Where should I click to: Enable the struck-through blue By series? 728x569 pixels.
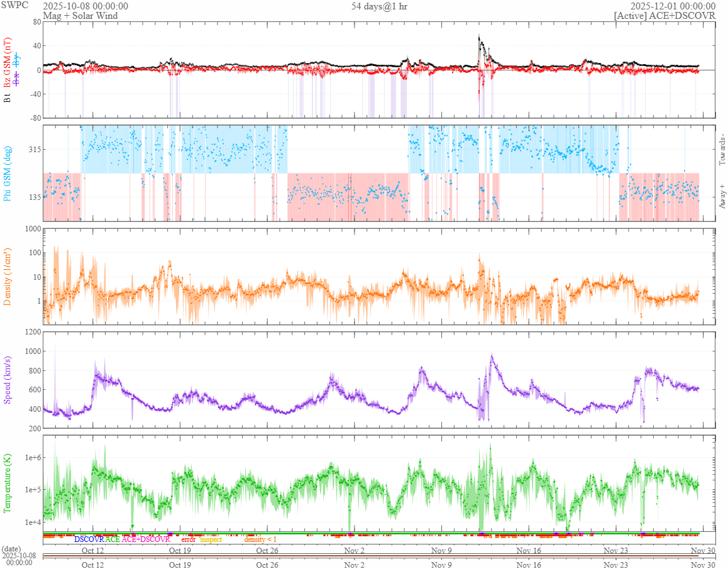coord(17,61)
